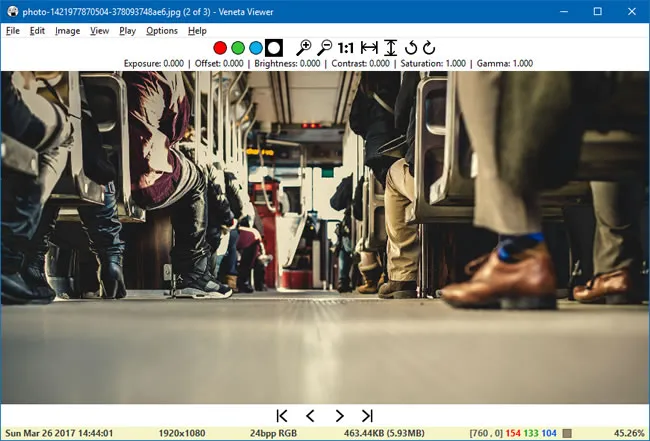Click the zoom in magnifier icon

click(303, 48)
